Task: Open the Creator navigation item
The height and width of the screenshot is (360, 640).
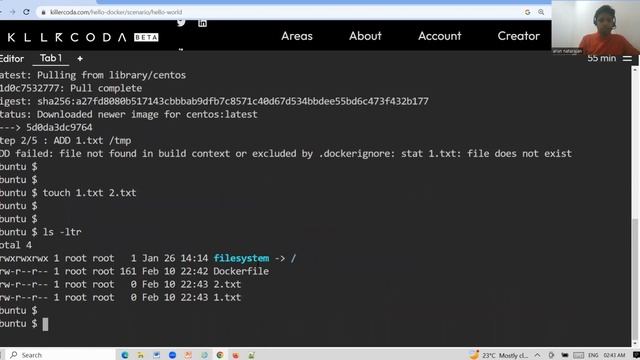Action: coord(518,36)
